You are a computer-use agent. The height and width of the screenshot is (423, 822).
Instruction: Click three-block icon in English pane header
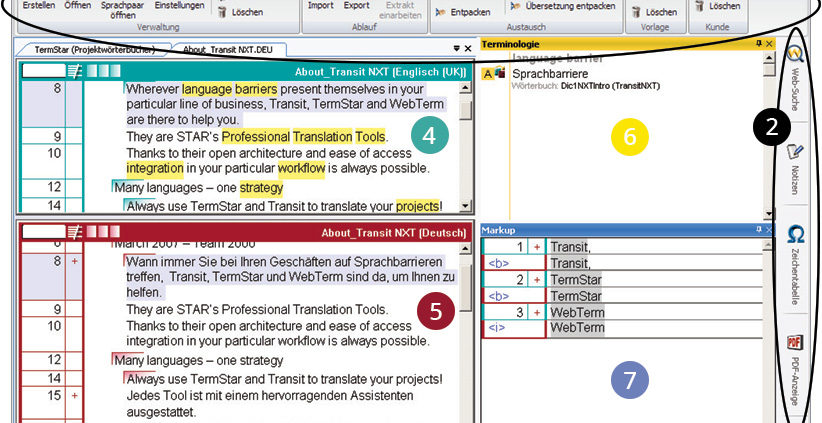point(104,71)
